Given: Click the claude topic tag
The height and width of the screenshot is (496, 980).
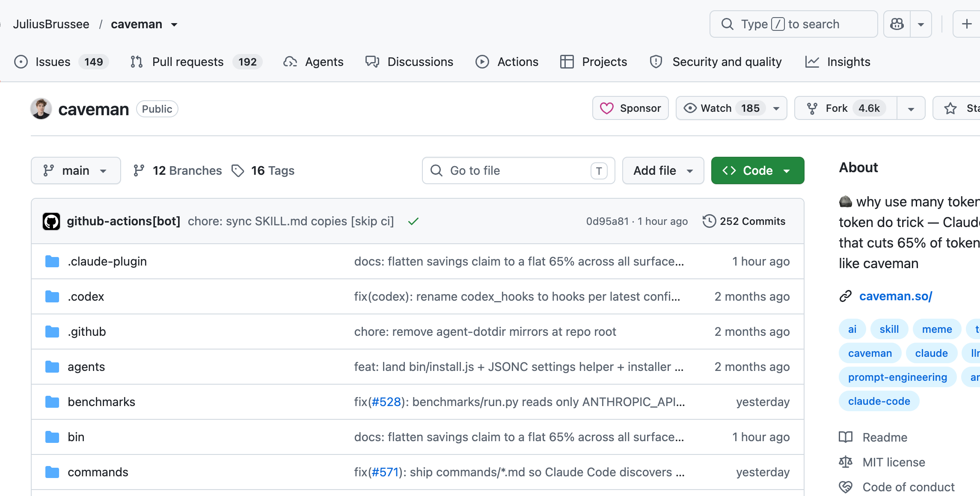Looking at the screenshot, I should pyautogui.click(x=931, y=353).
